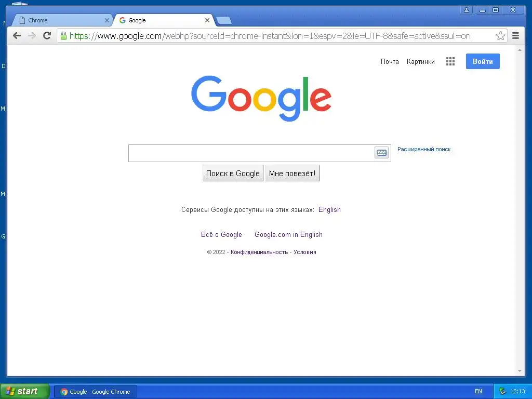Click the address bar URL
The height and width of the screenshot is (399, 532).
[x=270, y=36]
